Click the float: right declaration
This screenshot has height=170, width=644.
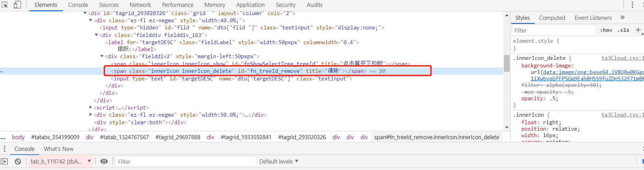point(541,122)
